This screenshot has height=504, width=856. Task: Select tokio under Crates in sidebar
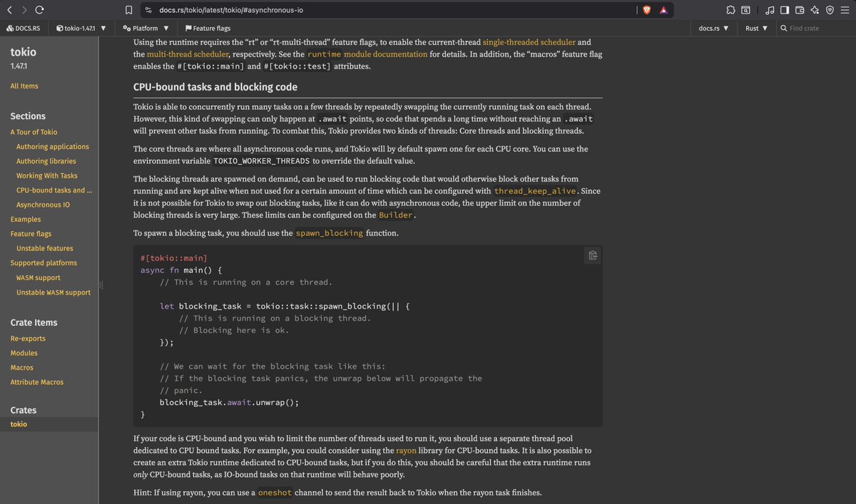pyautogui.click(x=19, y=424)
